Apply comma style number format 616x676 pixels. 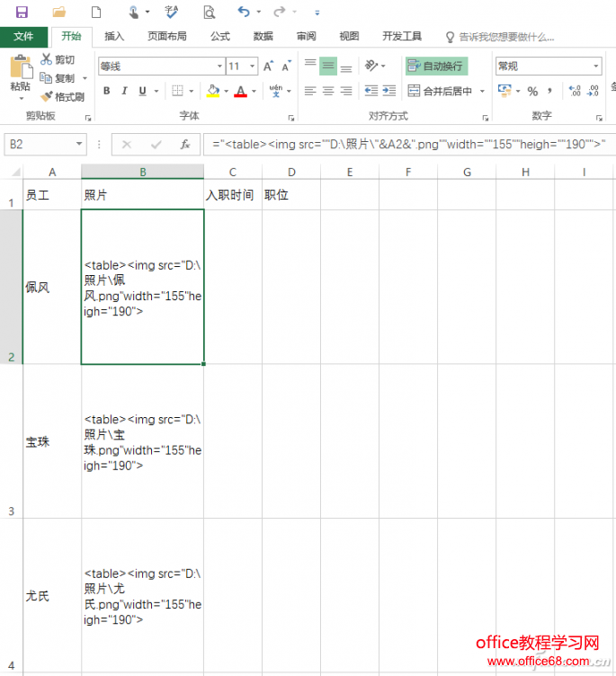[549, 91]
